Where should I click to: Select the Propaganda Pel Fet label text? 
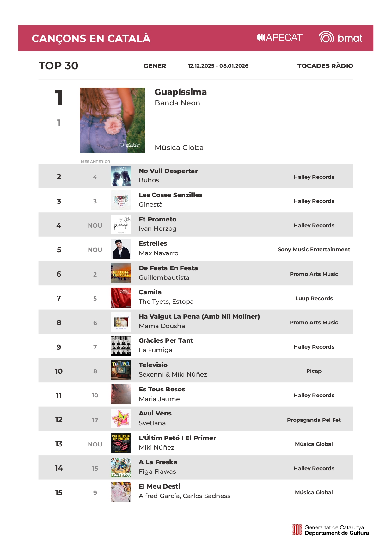pyautogui.click(x=314, y=420)
